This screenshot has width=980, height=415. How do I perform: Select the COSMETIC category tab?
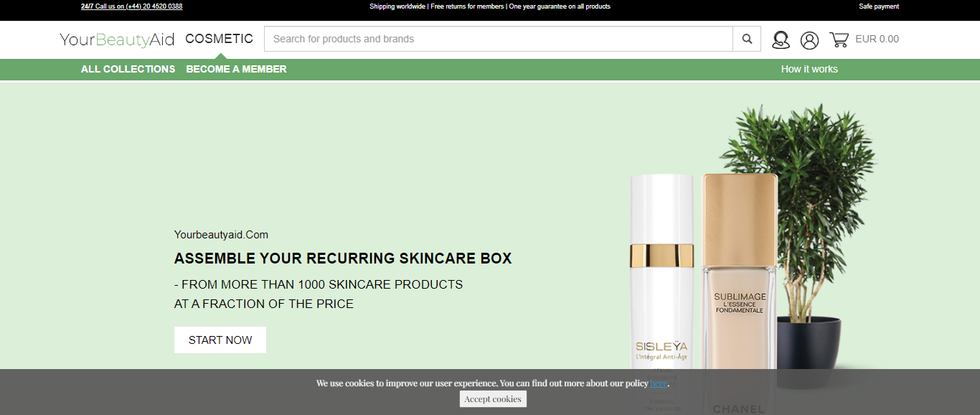tap(219, 39)
